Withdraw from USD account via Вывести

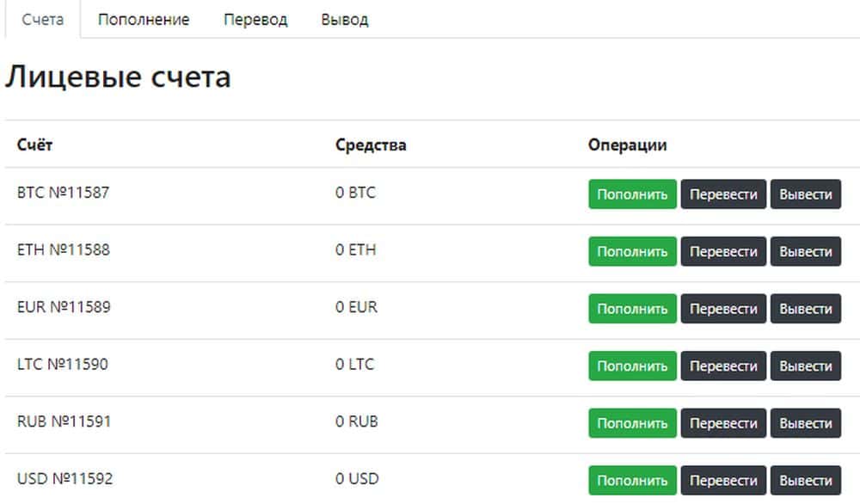pyautogui.click(x=805, y=481)
